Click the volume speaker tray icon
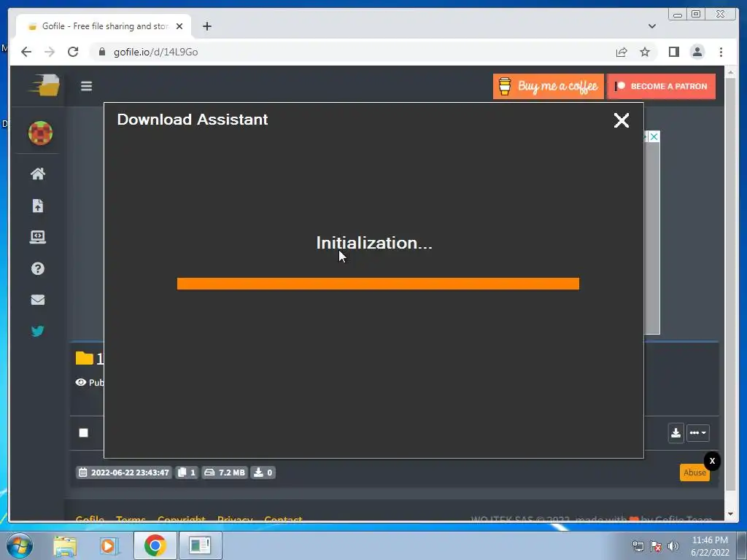Screen dimensions: 747x560 point(673,546)
